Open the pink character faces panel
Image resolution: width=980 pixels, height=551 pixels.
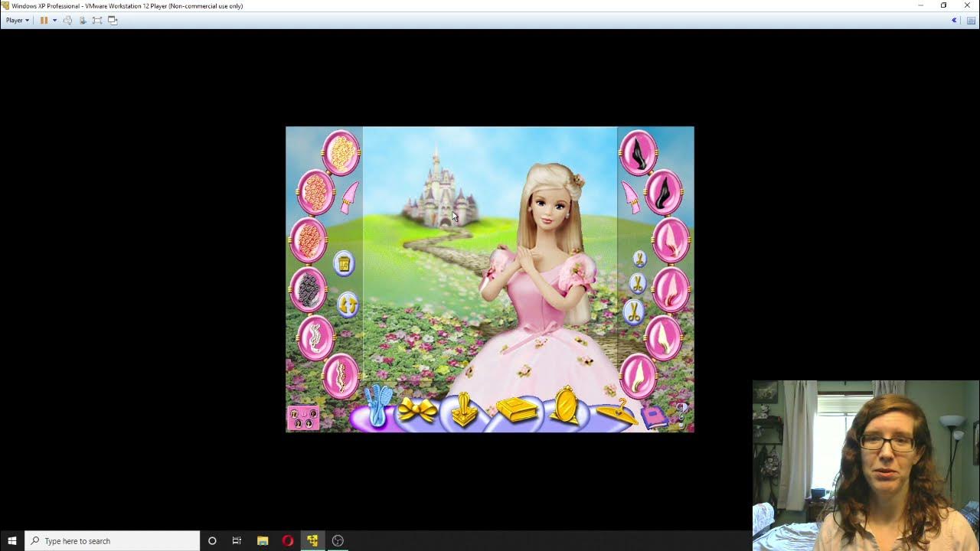click(x=303, y=418)
